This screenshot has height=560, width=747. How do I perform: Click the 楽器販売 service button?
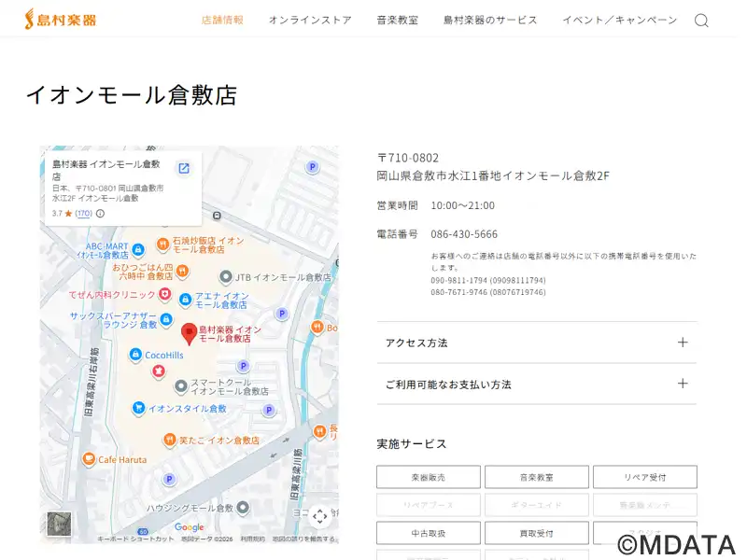coord(429,477)
